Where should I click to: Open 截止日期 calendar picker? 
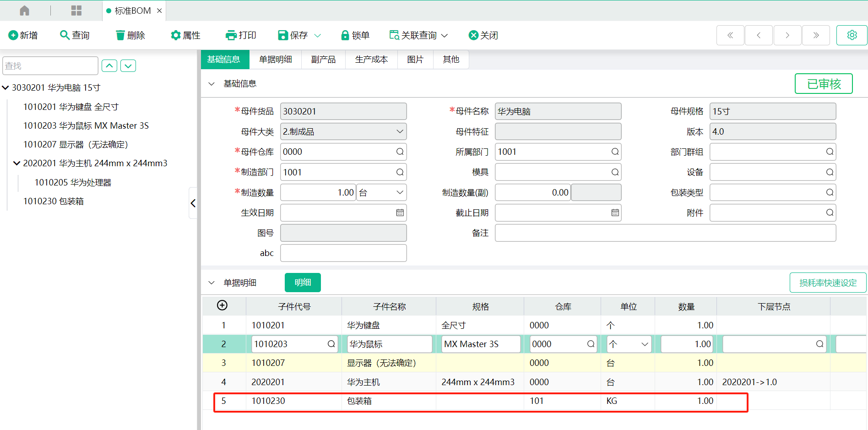pos(615,212)
